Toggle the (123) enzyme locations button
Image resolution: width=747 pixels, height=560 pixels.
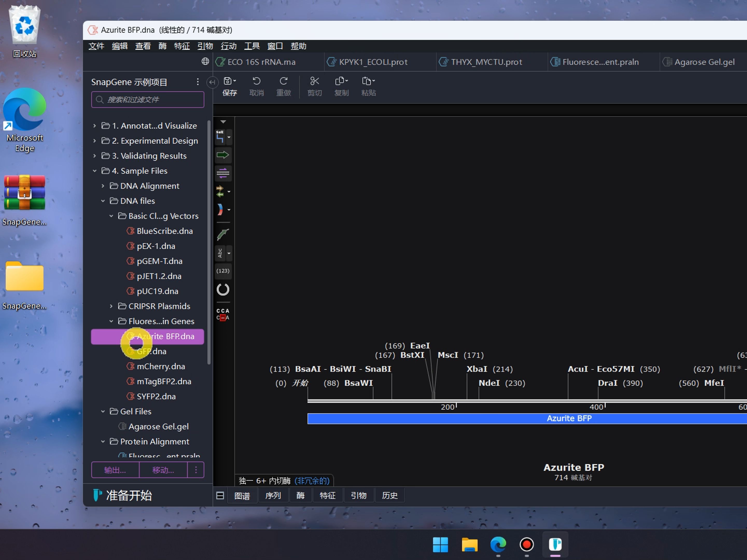tap(223, 271)
